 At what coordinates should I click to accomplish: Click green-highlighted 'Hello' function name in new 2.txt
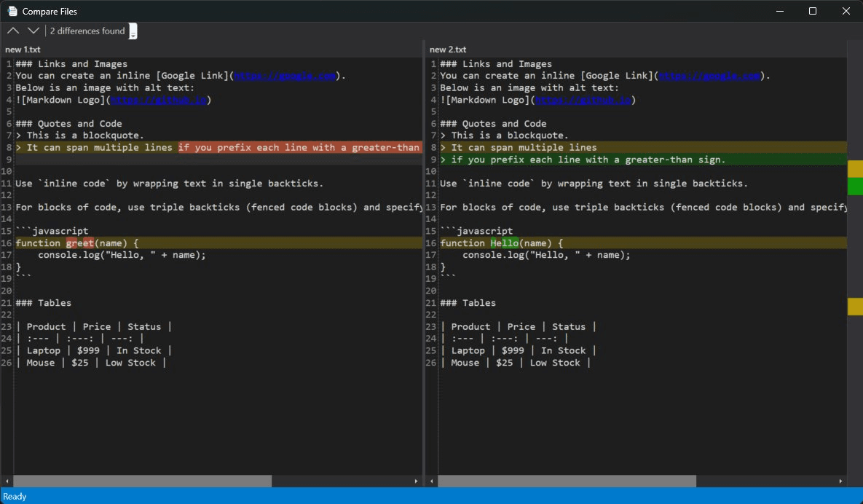pos(505,243)
